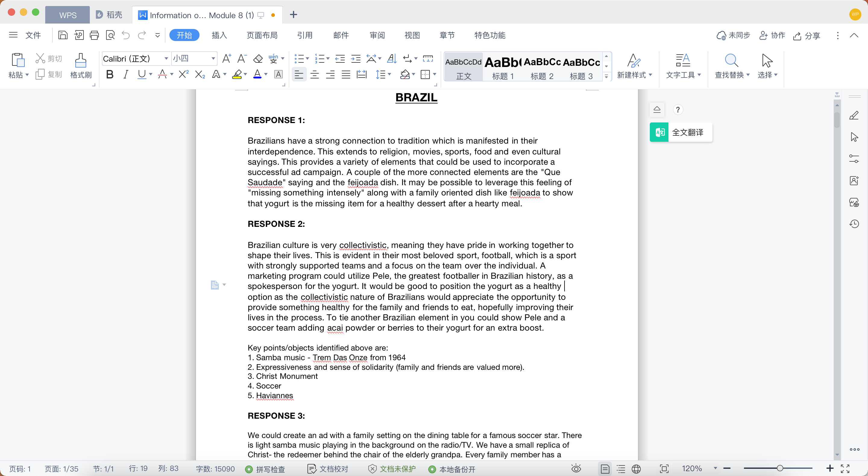Increase font size with the A+ icon
Viewport: 868px width, 476px height.
click(x=226, y=59)
